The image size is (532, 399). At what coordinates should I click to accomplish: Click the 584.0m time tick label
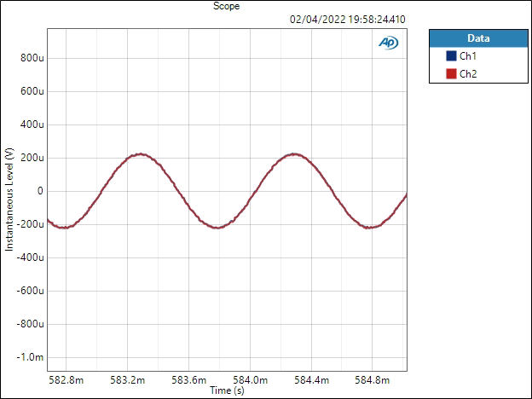[x=250, y=380]
